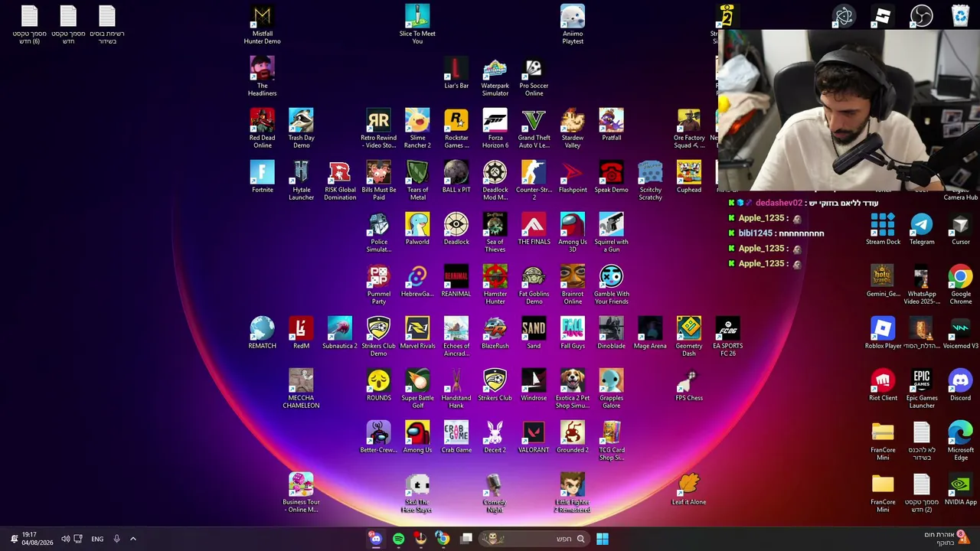Open Among Us 3D
This screenshot has width=980, height=551.
(573, 233)
